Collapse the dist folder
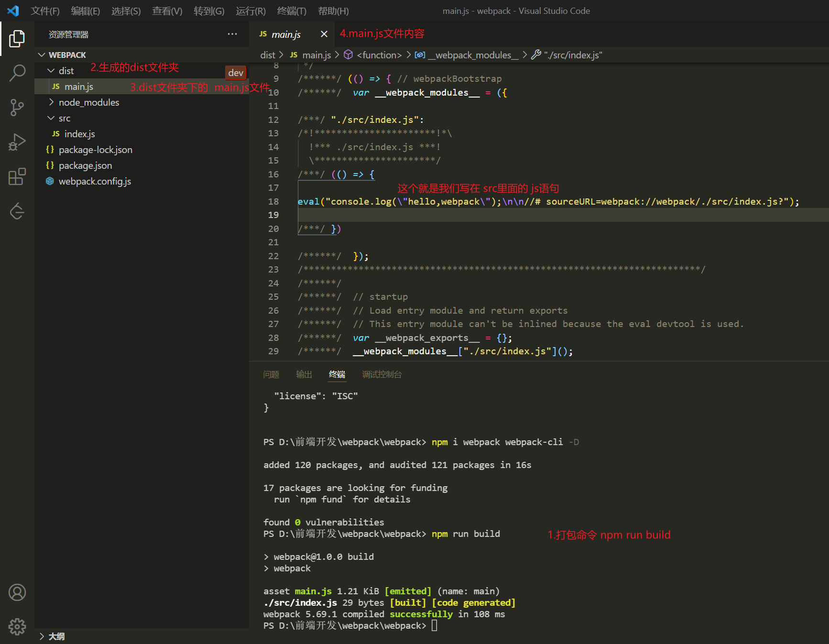Image resolution: width=829 pixels, height=644 pixels. (x=65, y=71)
